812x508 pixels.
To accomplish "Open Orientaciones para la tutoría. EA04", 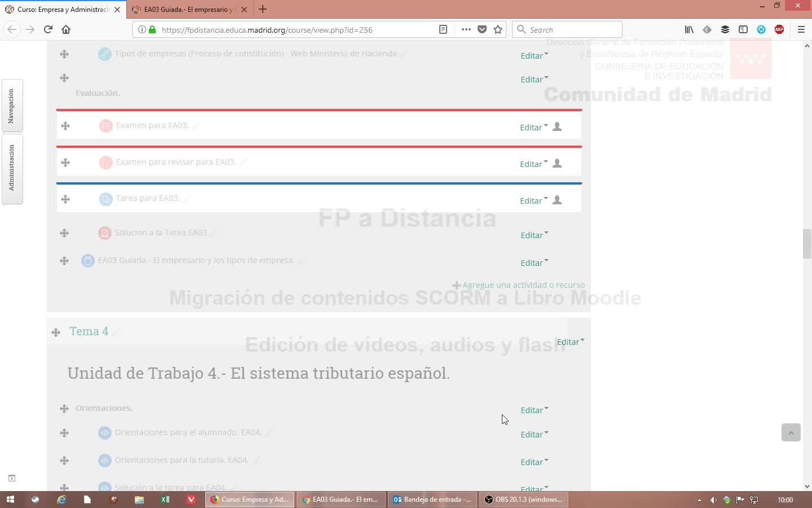I will pyautogui.click(x=182, y=460).
